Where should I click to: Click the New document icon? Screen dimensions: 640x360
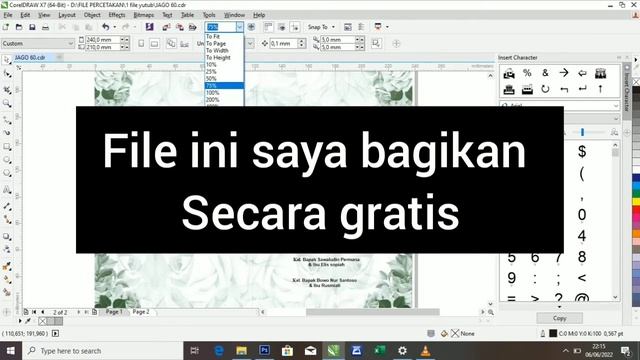tap(6, 27)
